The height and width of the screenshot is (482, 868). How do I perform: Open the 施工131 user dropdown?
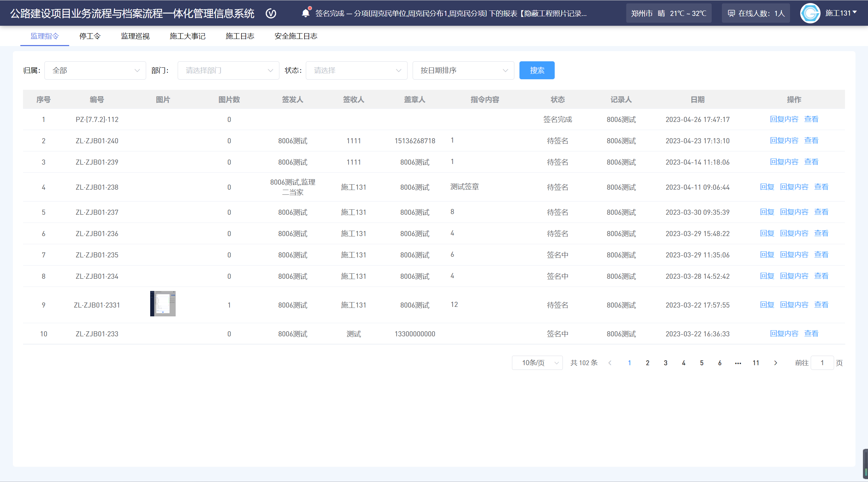pyautogui.click(x=841, y=13)
